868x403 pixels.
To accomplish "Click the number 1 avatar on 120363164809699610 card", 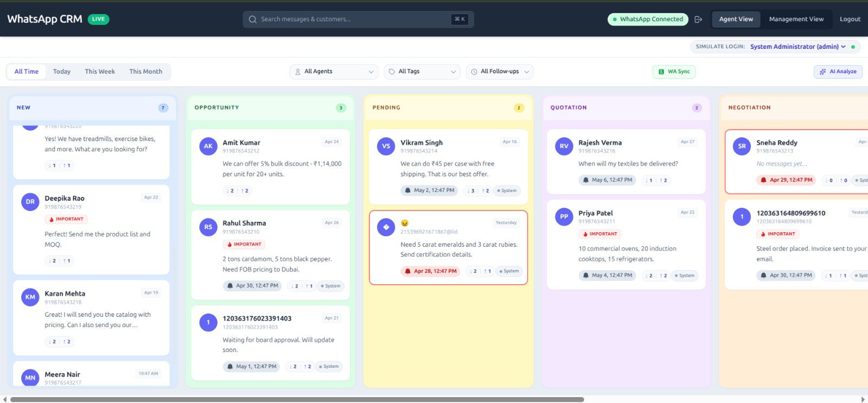I will point(742,216).
